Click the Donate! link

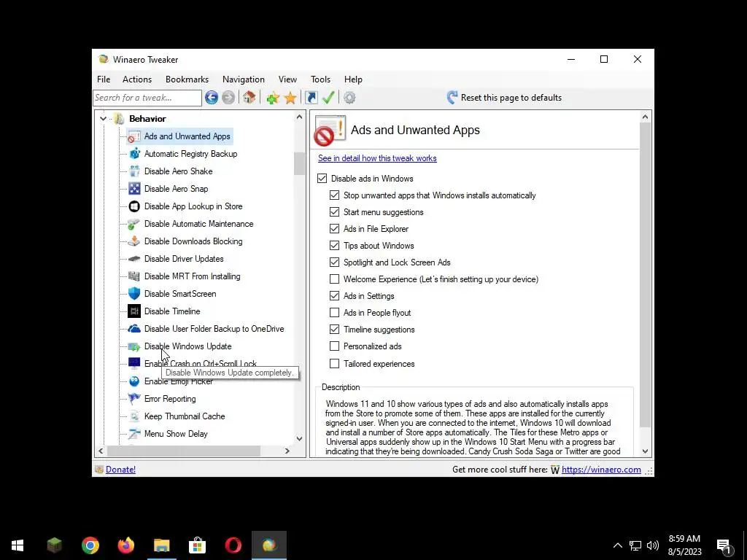coord(120,470)
